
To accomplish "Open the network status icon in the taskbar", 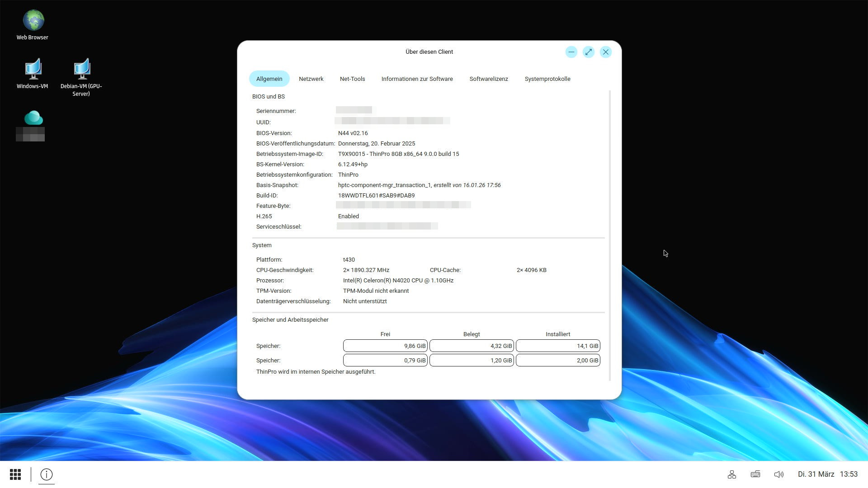I will (x=731, y=474).
